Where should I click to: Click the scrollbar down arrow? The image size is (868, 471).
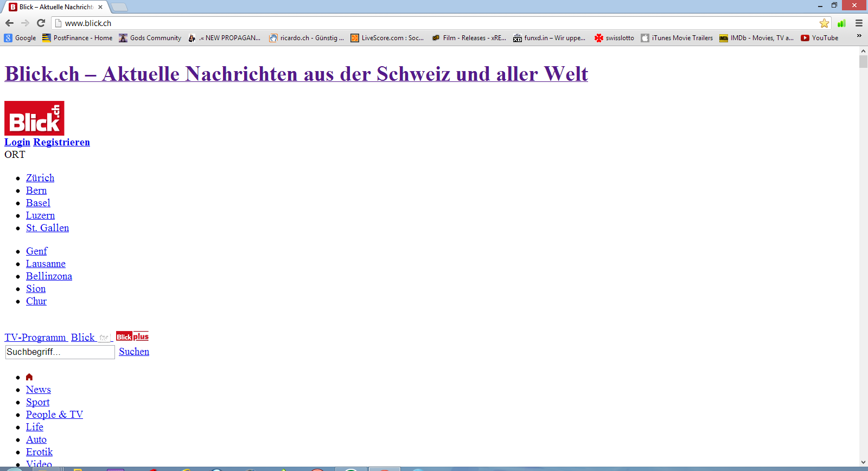point(863,463)
